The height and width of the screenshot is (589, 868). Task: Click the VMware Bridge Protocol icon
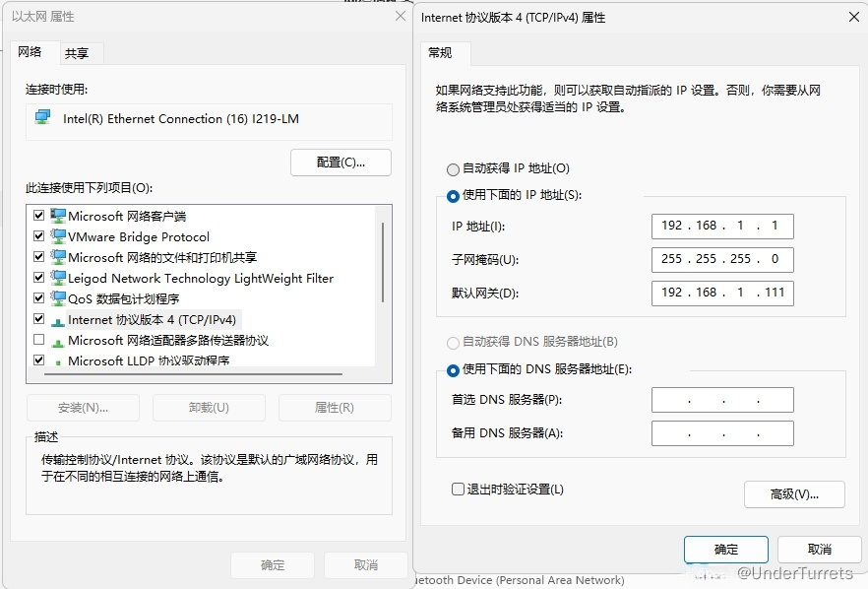pyautogui.click(x=58, y=236)
